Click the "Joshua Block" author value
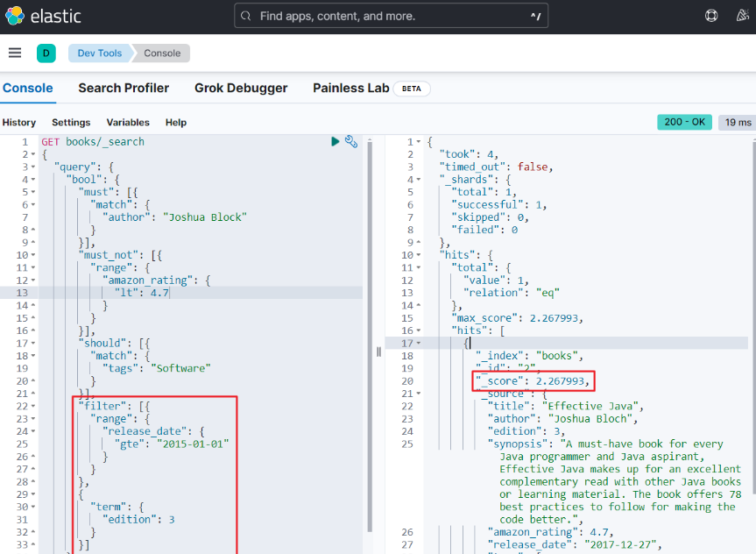This screenshot has height=554, width=756. coord(205,217)
